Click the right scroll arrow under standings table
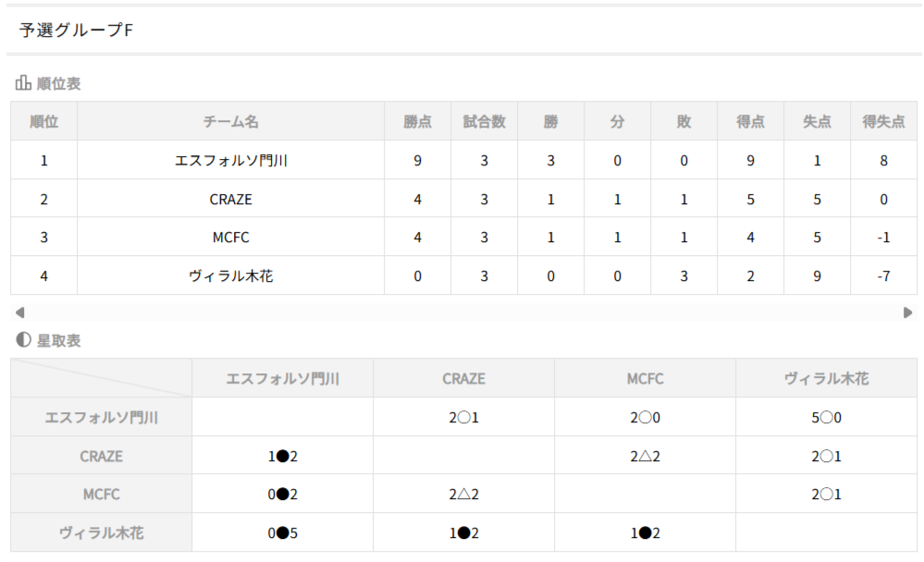The width and height of the screenshot is (924, 562). (908, 312)
